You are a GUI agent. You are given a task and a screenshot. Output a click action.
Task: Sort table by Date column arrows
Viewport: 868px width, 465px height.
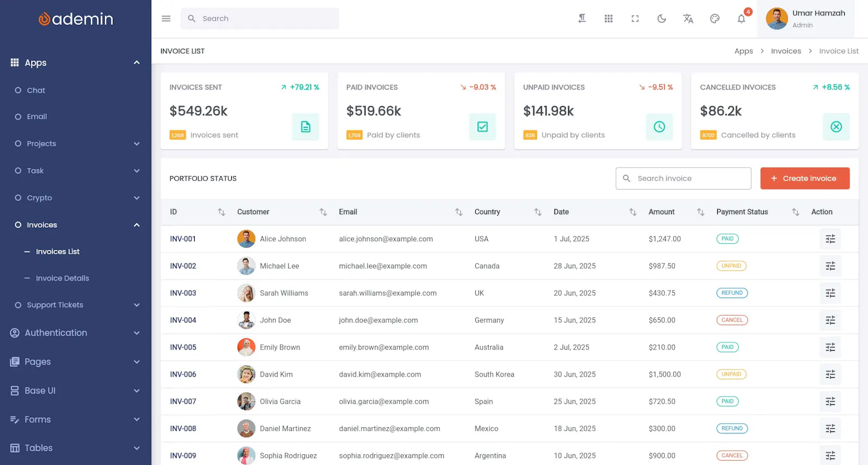tap(633, 212)
